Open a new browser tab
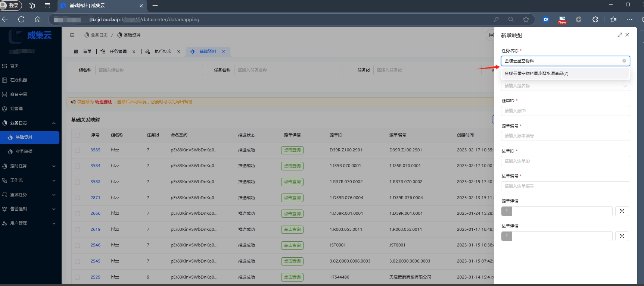This screenshot has height=286, width=644. pos(155,6)
